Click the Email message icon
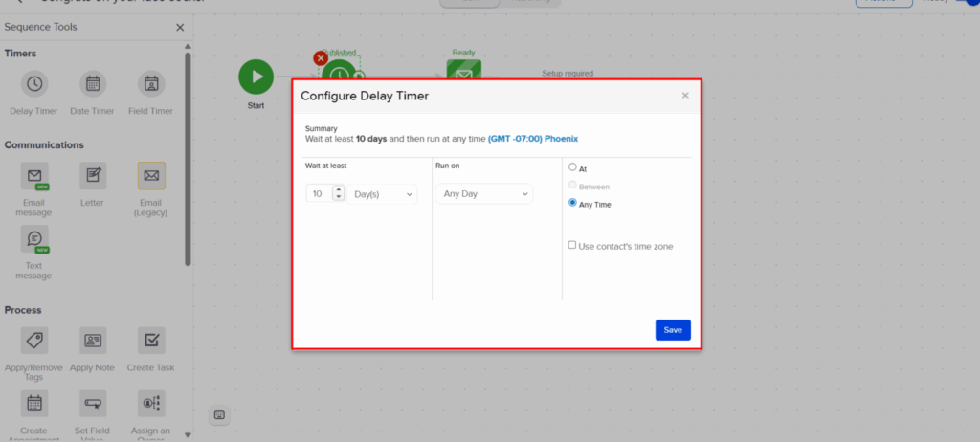 (33, 177)
